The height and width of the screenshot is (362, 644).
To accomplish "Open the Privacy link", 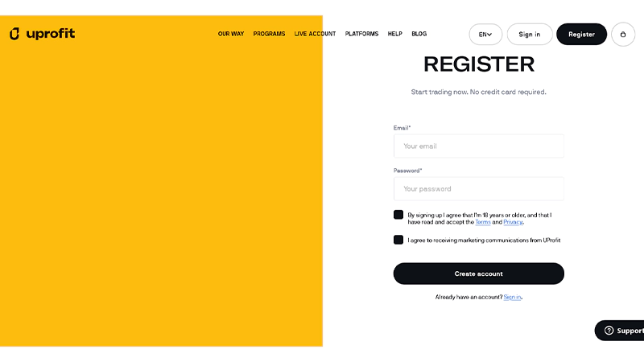I will pyautogui.click(x=513, y=222).
